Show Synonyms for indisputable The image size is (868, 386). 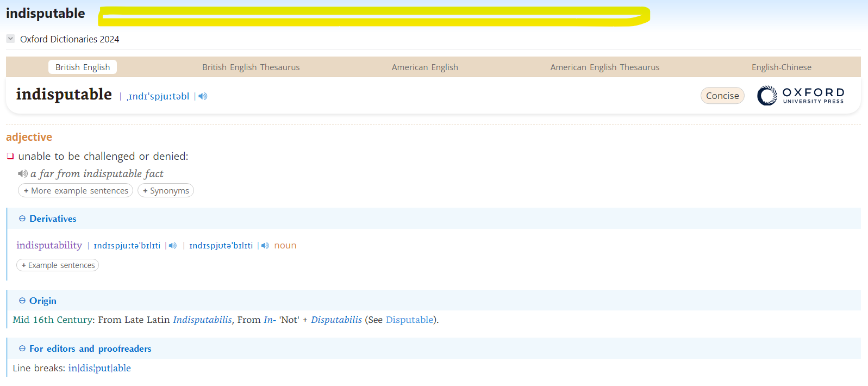point(166,191)
